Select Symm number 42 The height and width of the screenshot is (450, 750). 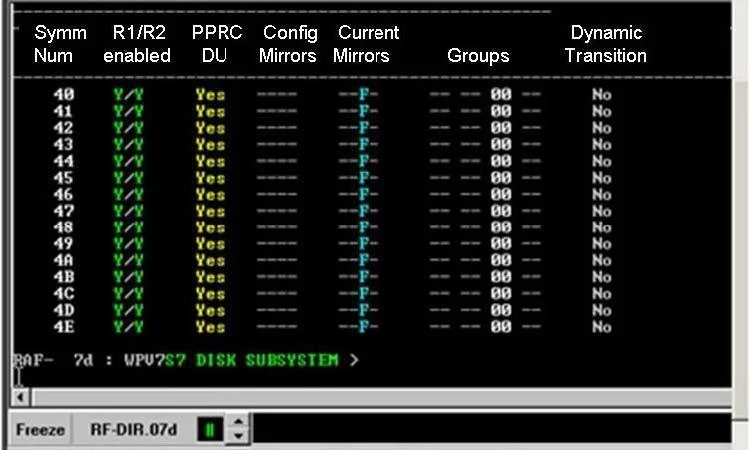coord(64,128)
